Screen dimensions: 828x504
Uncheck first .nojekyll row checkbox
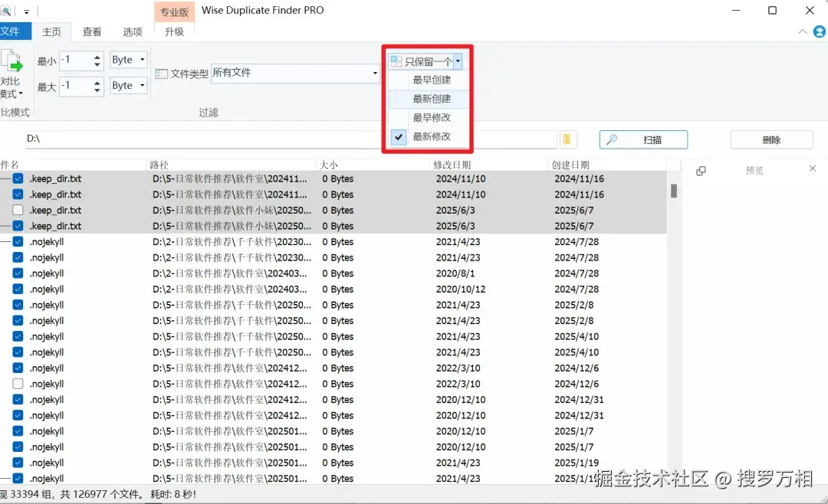tap(18, 242)
